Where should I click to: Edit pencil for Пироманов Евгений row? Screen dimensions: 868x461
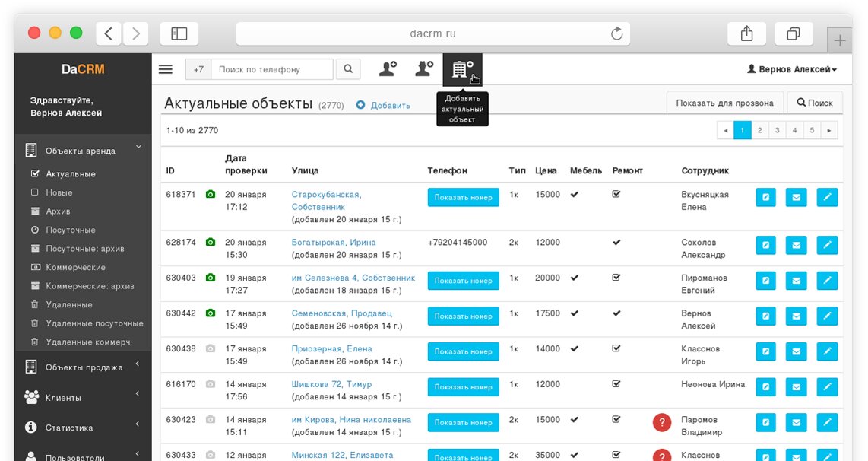[x=827, y=281]
